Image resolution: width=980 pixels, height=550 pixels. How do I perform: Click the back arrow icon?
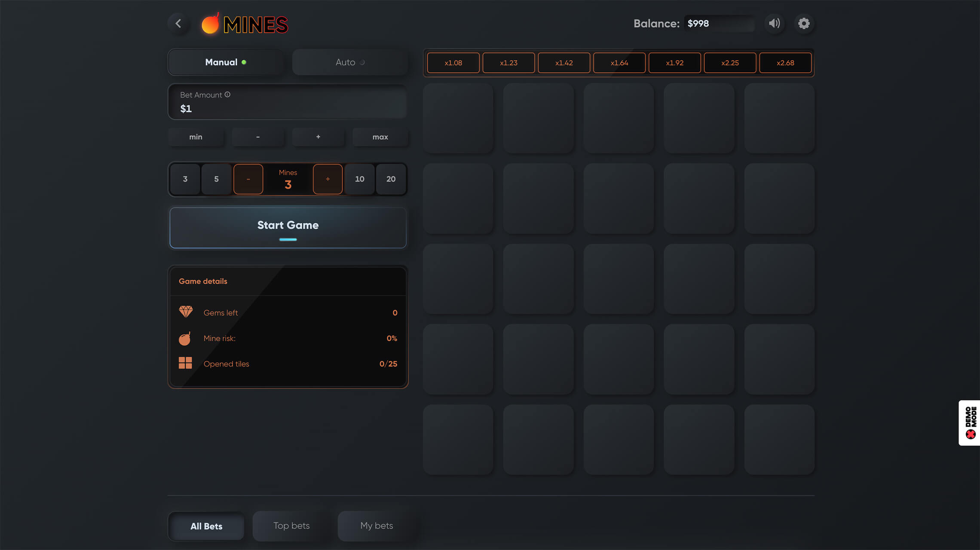point(178,23)
